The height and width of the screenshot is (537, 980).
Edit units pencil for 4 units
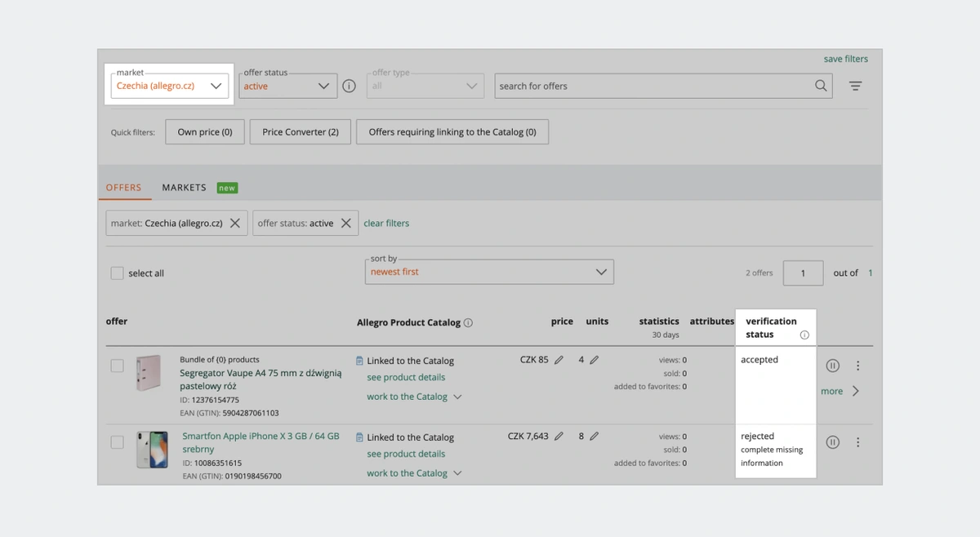click(595, 359)
